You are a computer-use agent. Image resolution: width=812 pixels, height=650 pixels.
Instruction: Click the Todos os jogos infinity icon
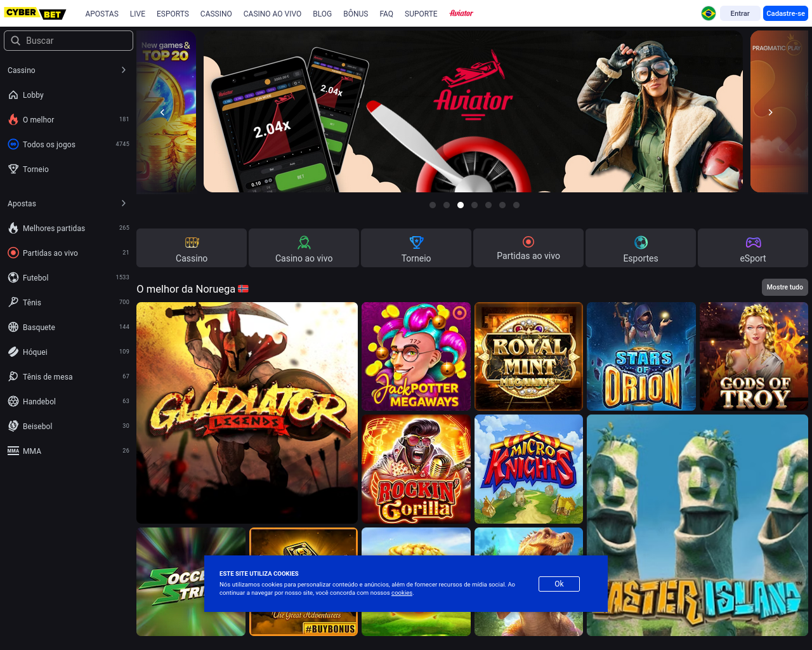(x=13, y=145)
